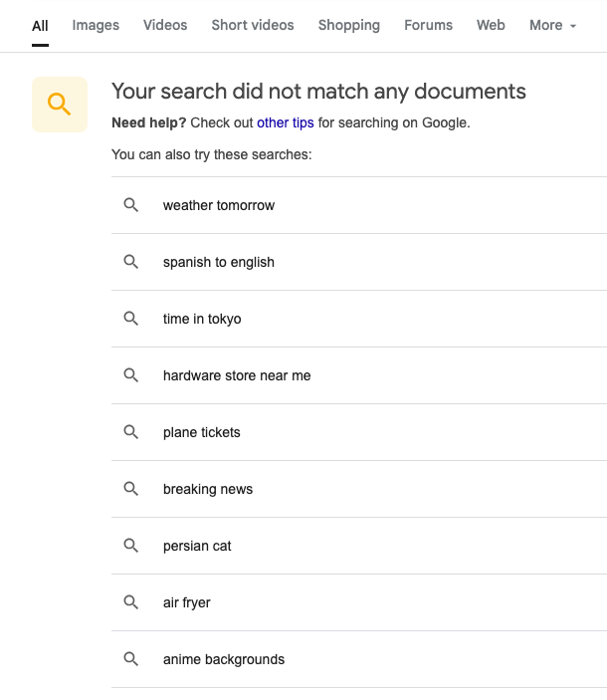Open the Videos tab
This screenshot has height=700, width=607.
[x=165, y=25]
